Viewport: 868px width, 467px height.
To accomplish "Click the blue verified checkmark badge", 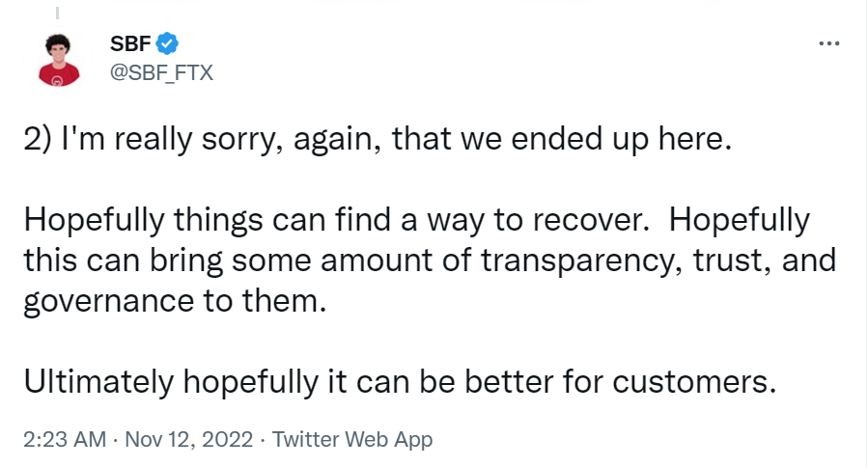I will pyautogui.click(x=167, y=42).
